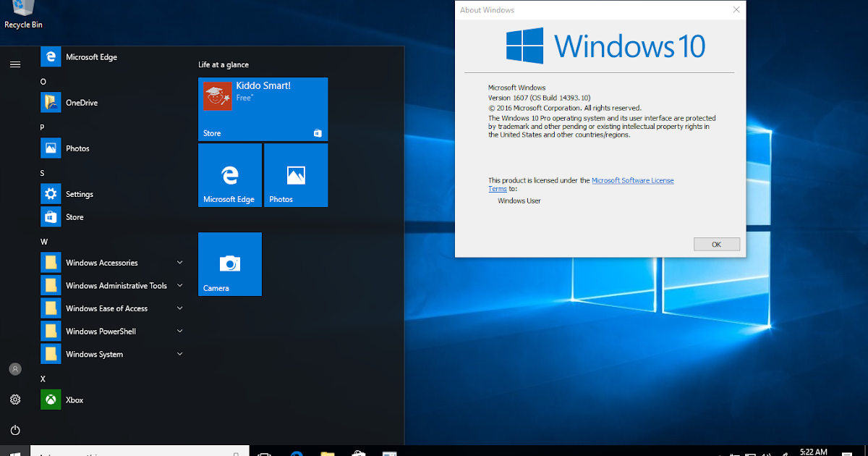
Task: Open the taskbar clock showing 5:22 AM
Action: (x=814, y=452)
